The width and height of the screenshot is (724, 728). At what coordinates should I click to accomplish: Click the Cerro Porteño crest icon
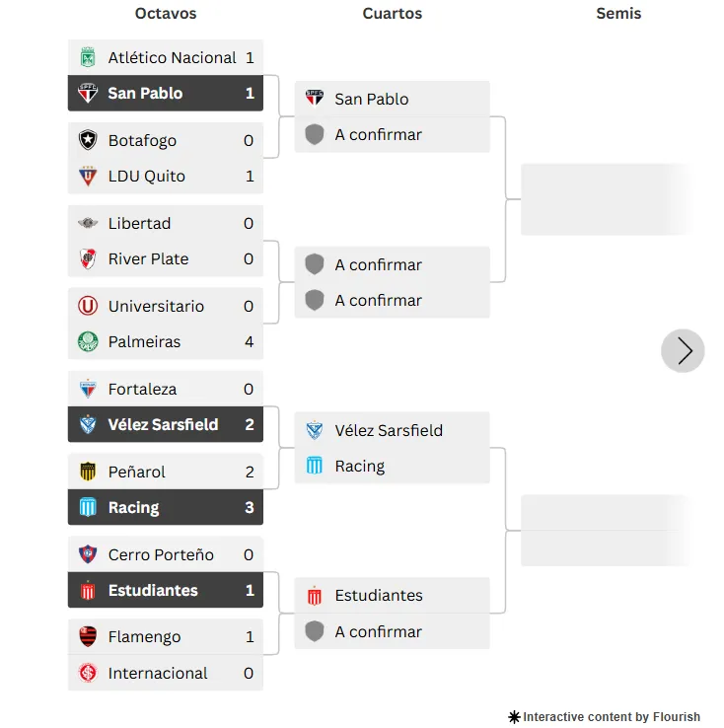tap(88, 554)
